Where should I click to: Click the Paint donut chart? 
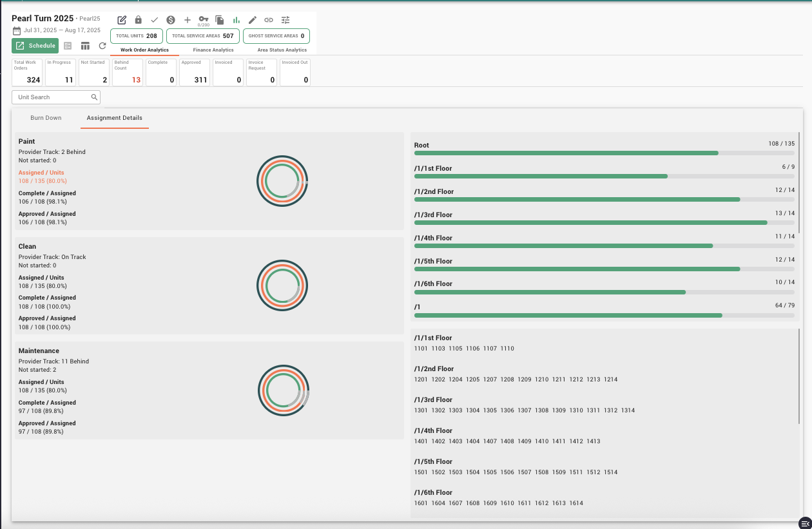click(x=282, y=181)
